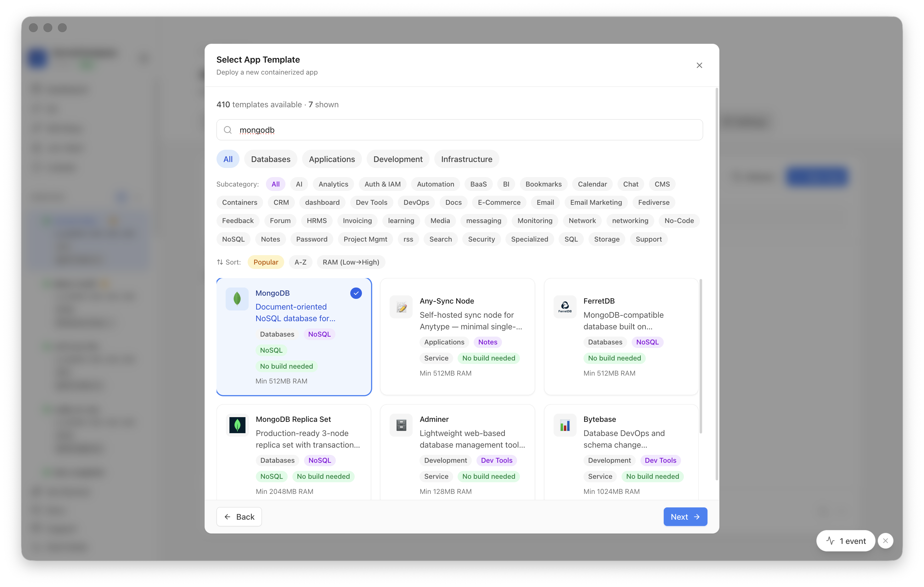Select the Any-Sync Node template title
The image size is (924, 587).
click(447, 301)
